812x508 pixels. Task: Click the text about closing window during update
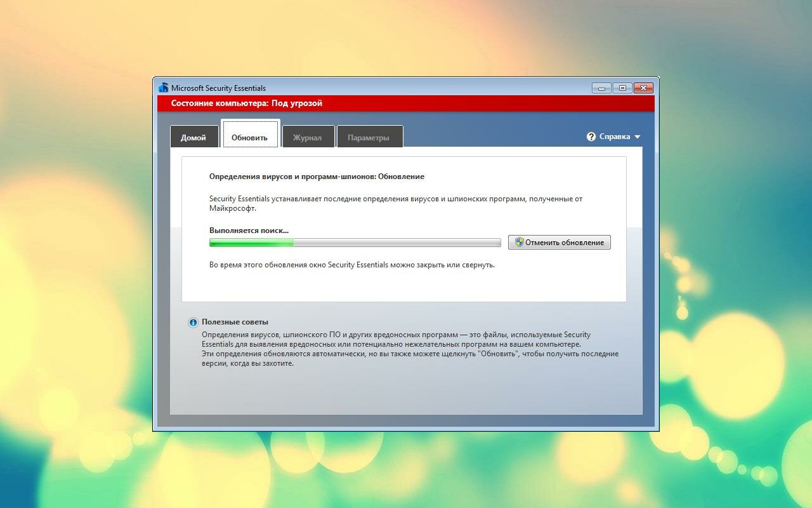pyautogui.click(x=352, y=265)
